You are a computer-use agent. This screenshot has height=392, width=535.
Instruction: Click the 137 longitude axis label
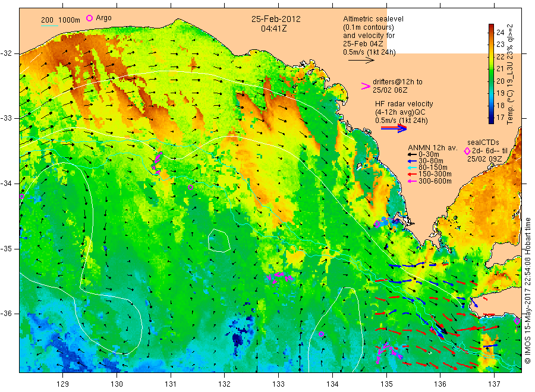[494, 384]
